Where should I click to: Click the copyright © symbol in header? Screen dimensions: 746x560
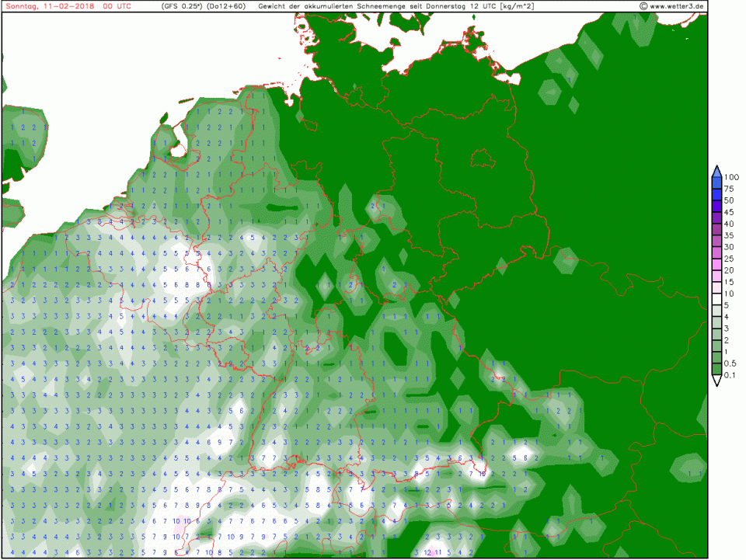(644, 6)
